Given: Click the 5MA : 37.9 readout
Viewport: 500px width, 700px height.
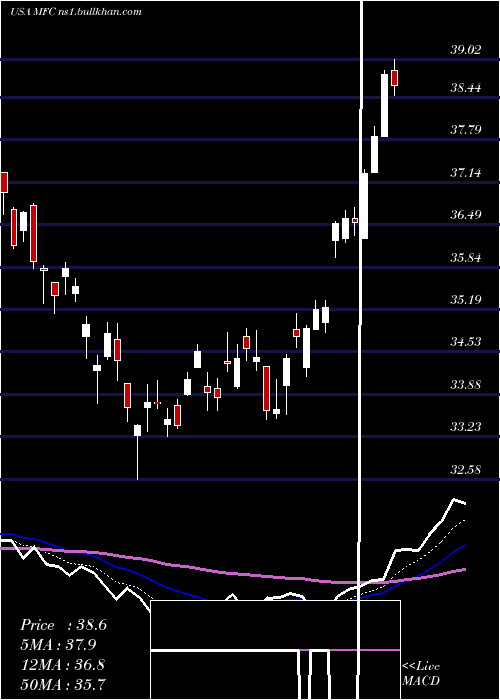Looking at the screenshot, I should point(58,645).
